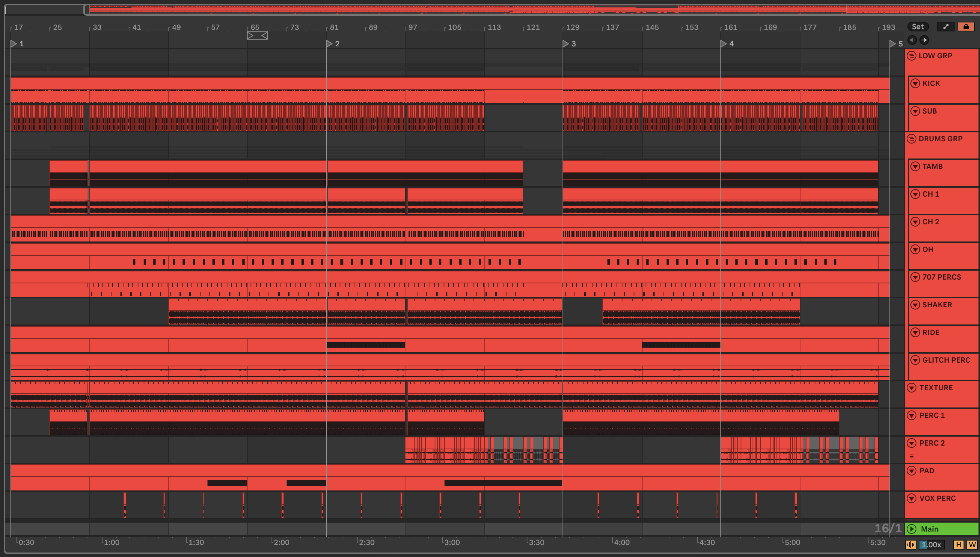Click the Main track play icon
The height and width of the screenshot is (557, 980).
coord(912,529)
